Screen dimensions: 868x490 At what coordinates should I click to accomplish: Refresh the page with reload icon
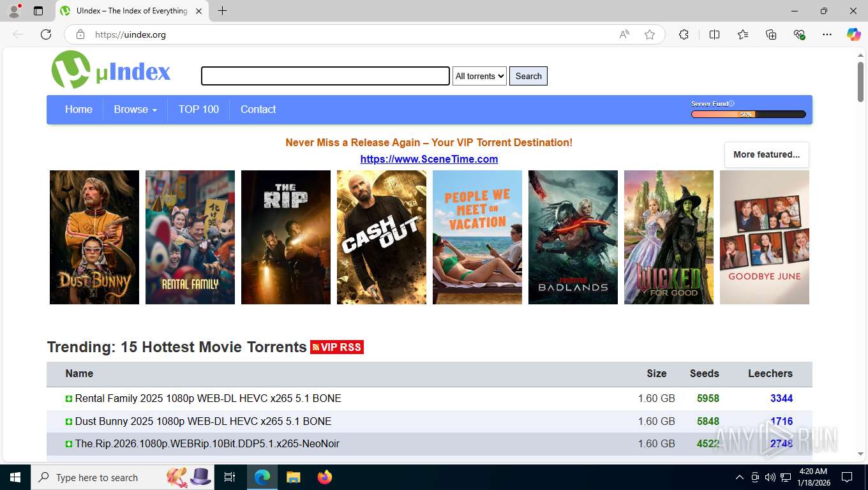[46, 34]
